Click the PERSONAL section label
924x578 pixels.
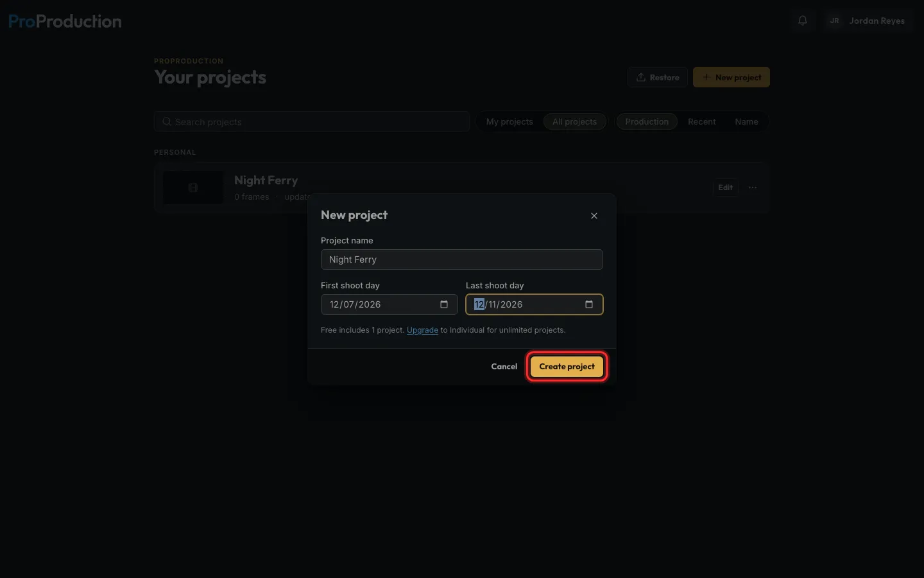(x=175, y=152)
